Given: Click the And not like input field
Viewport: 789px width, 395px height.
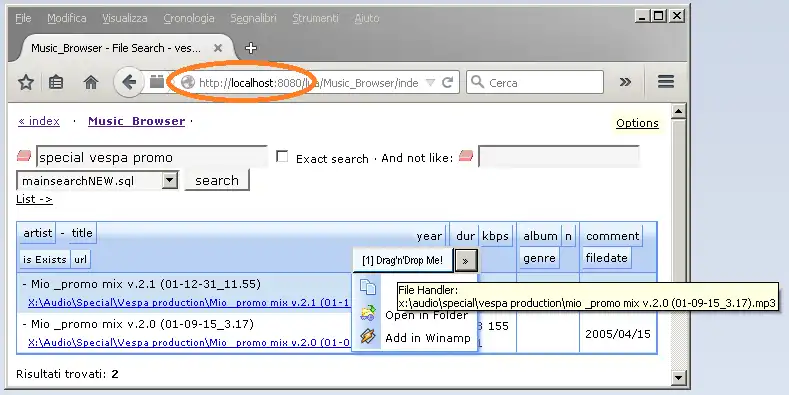Looking at the screenshot, I should click(x=559, y=156).
